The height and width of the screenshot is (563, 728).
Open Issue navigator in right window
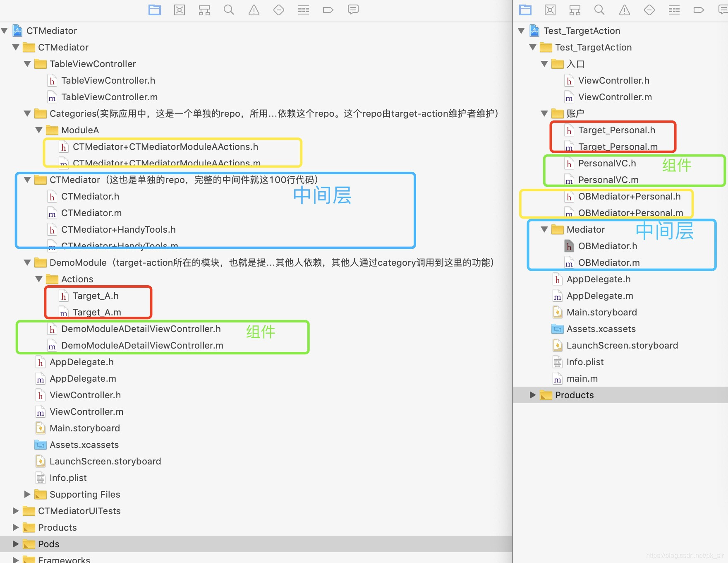point(625,10)
